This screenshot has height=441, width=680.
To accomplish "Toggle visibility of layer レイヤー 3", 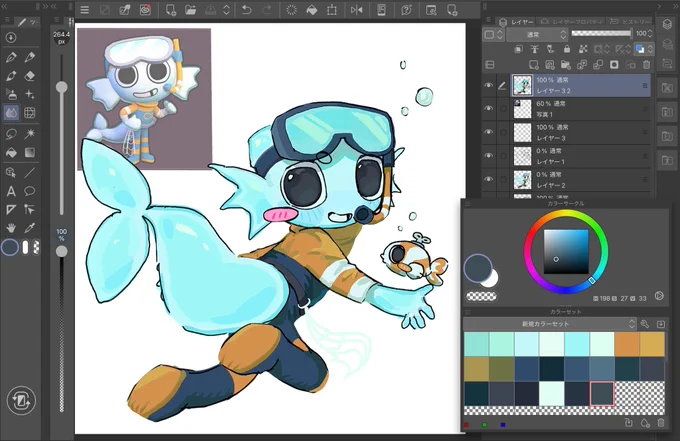I will (x=489, y=132).
